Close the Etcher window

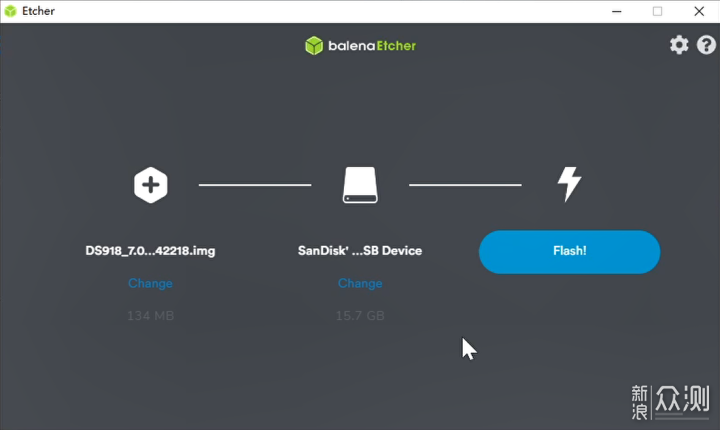point(699,11)
